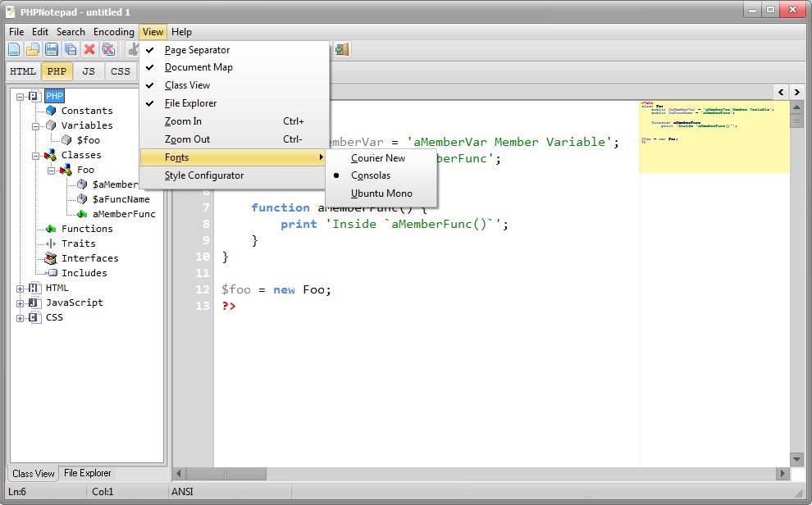Screen dimensions: 812x505
Task: Collapse the Classes tree node
Action: [36, 156]
